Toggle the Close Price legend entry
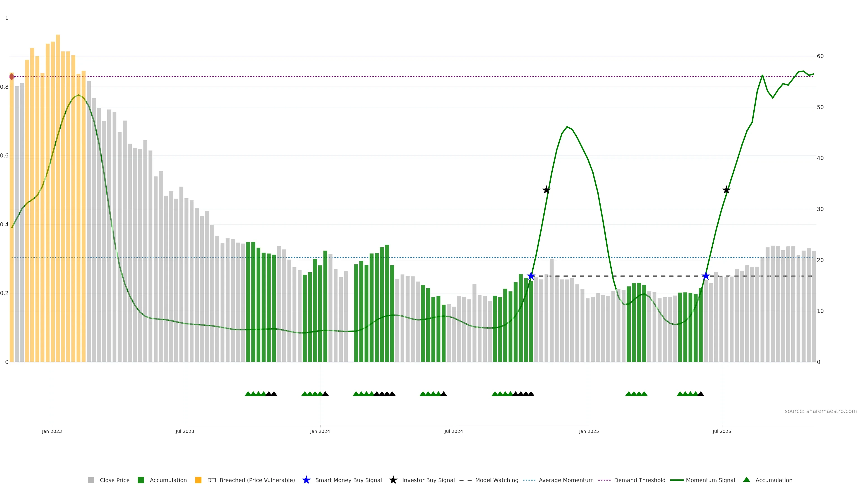 [x=114, y=480]
